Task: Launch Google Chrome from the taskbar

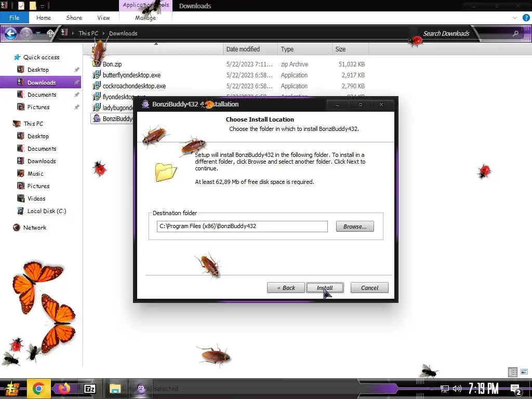Action: (x=38, y=389)
